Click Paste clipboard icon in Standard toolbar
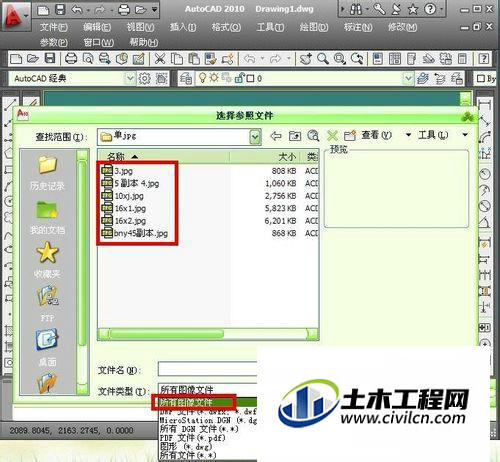500x462 pixels. [194, 59]
